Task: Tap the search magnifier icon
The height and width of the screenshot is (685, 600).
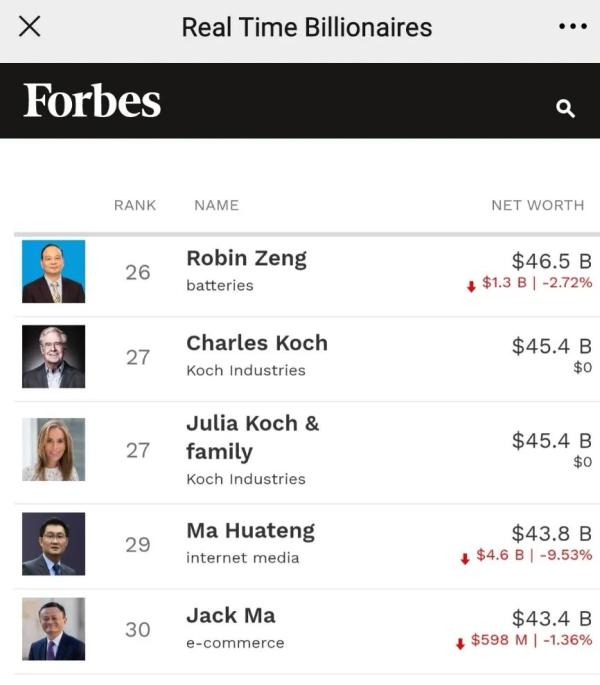Action: click(x=565, y=108)
